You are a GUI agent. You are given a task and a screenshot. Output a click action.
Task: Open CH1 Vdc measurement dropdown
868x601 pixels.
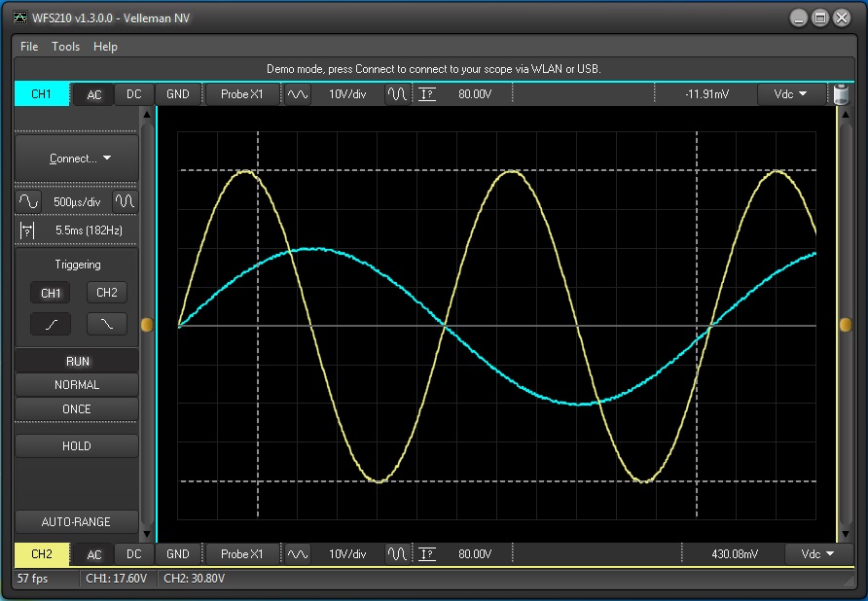[x=789, y=94]
